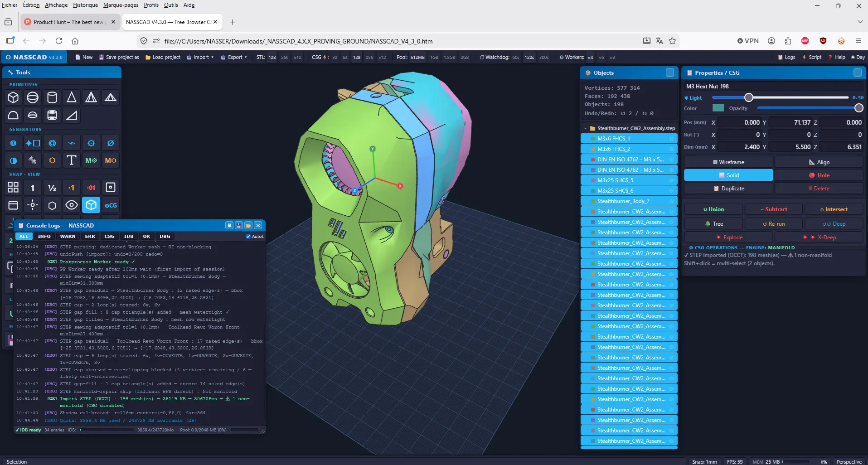Screen dimensions: 868x465
Task: Filter console logs by DBG tab
Action: (x=165, y=236)
